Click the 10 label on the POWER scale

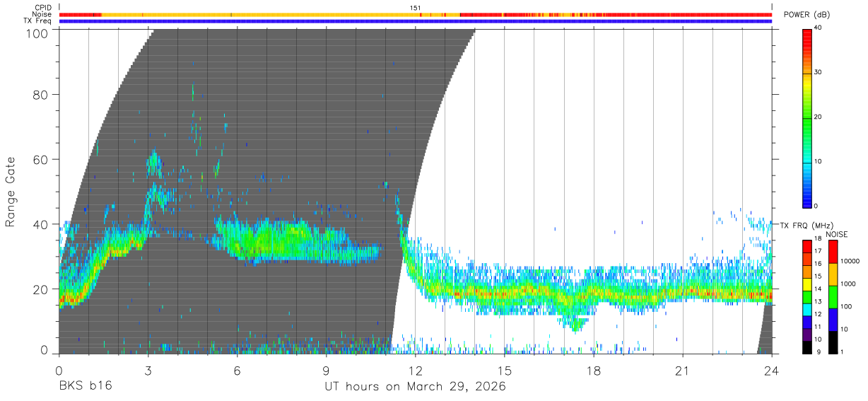pos(818,162)
